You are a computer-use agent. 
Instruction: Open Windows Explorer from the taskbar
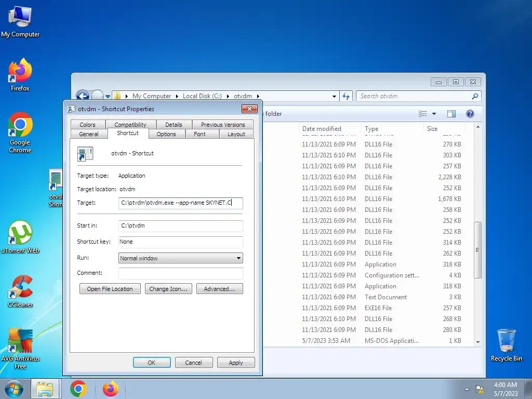click(x=45, y=389)
